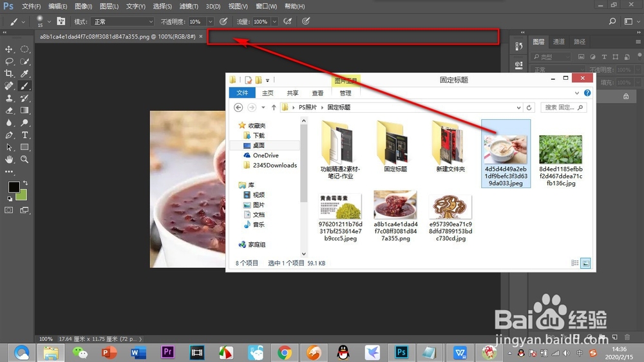The image size is (644, 362).
Task: Select Desktop in Explorer navigation pane
Action: 259,146
